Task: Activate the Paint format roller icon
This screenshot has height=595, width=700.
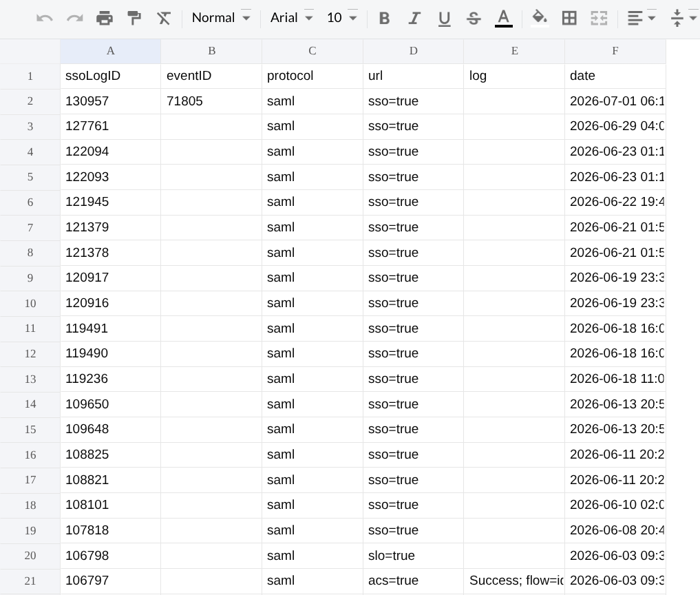Action: pos(134,19)
